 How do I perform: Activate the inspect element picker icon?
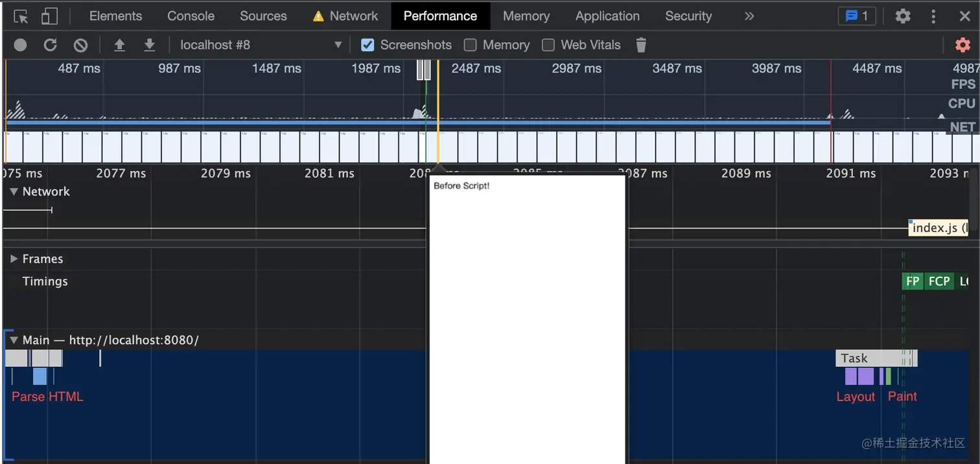click(x=21, y=16)
